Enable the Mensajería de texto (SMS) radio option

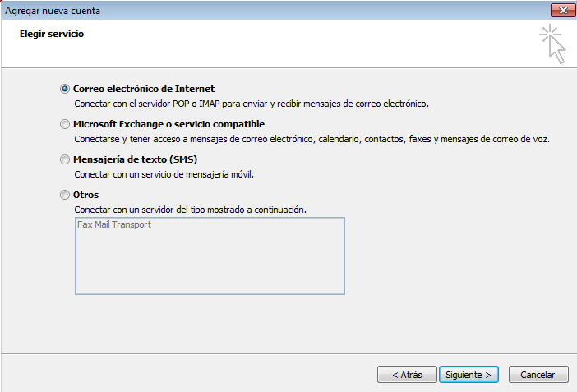tap(65, 159)
